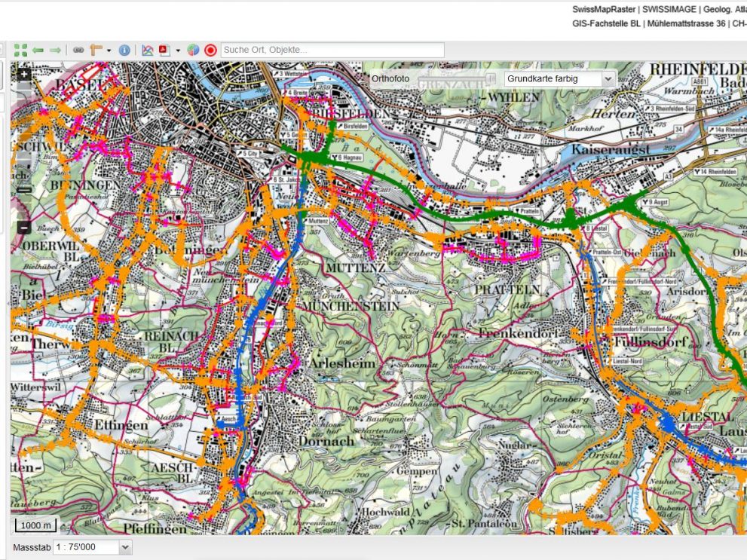The width and height of the screenshot is (747, 560).
Task: Open the elevation profile chart tool
Action: 148,50
